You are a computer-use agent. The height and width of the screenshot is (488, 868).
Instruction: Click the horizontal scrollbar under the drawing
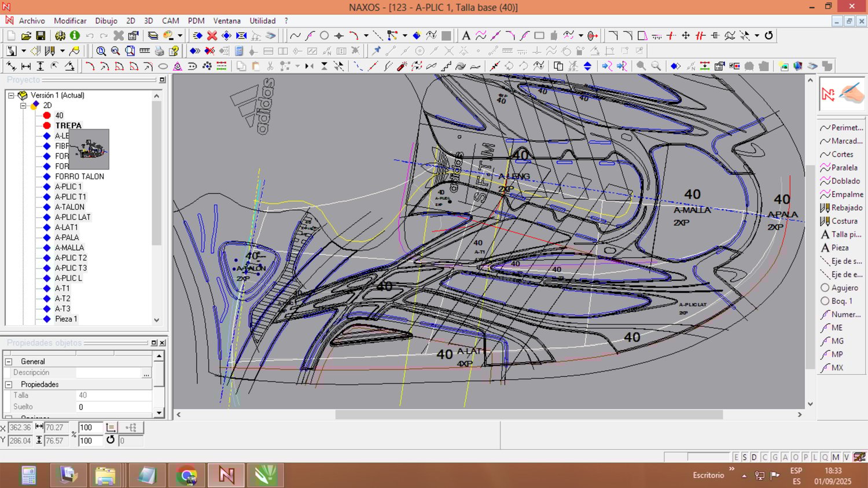pos(529,414)
